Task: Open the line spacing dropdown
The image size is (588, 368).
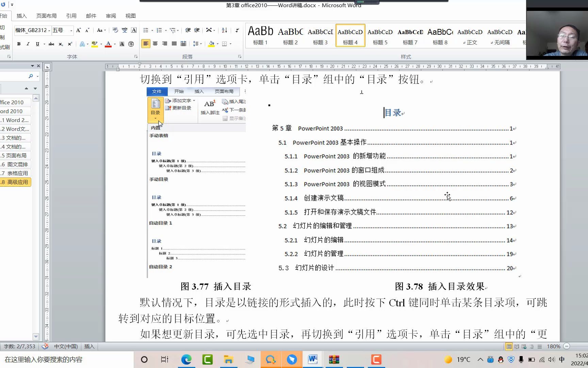Action: 201,44
